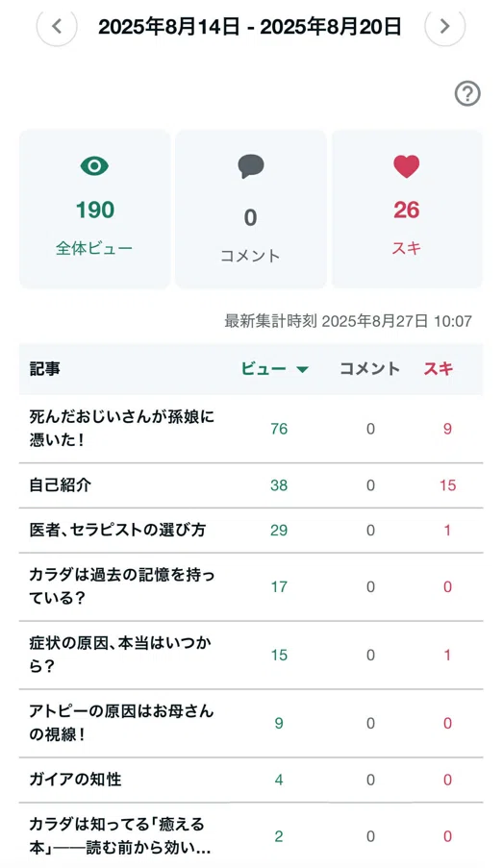The height and width of the screenshot is (868, 503).
Task: Sort table by コメント column header
Action: click(369, 369)
